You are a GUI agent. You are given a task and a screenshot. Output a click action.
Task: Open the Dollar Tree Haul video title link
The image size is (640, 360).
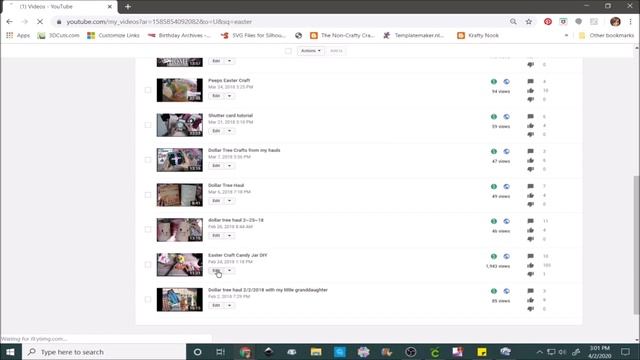226,185
